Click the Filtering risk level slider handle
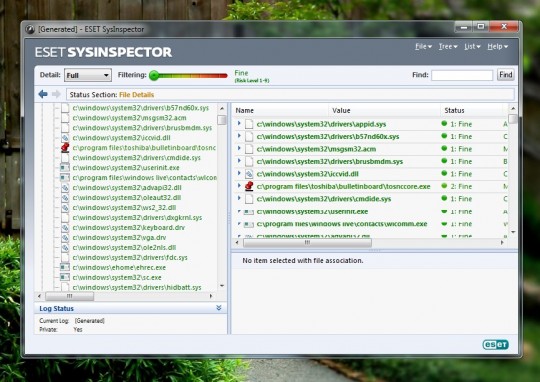 tap(154, 75)
